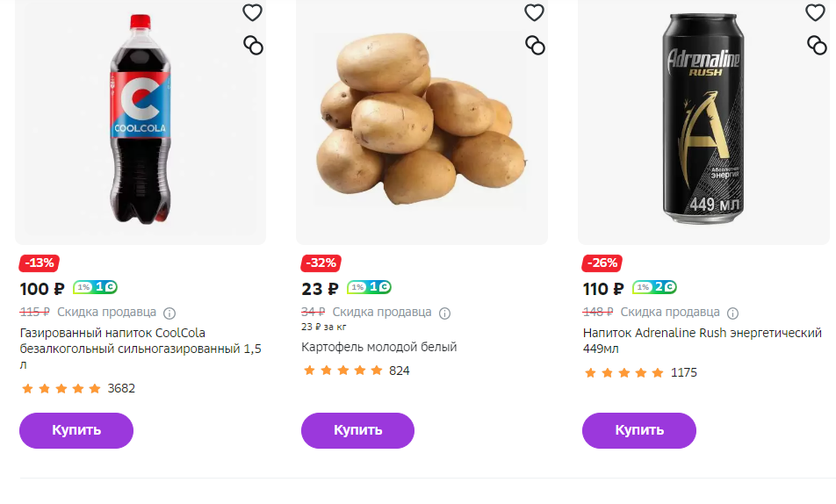View the 3682 reviews for CoolCola
This screenshot has height=504, width=836.
[121, 388]
